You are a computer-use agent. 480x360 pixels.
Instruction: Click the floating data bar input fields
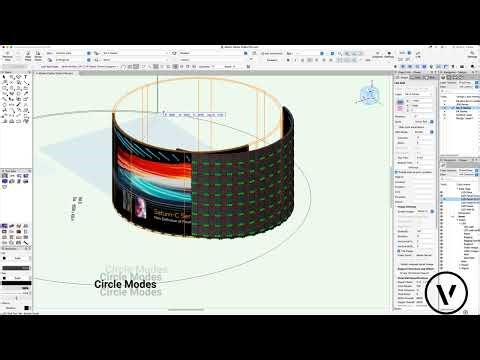(x=194, y=115)
